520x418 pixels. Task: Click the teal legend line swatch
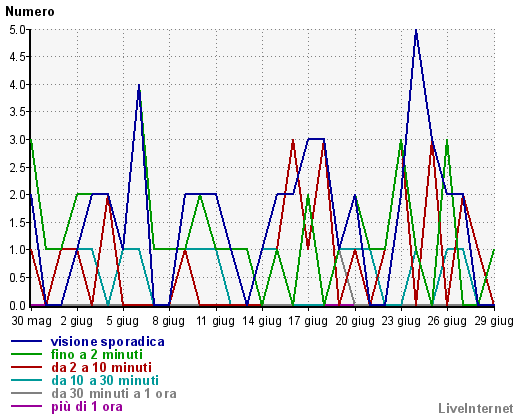[27, 380]
